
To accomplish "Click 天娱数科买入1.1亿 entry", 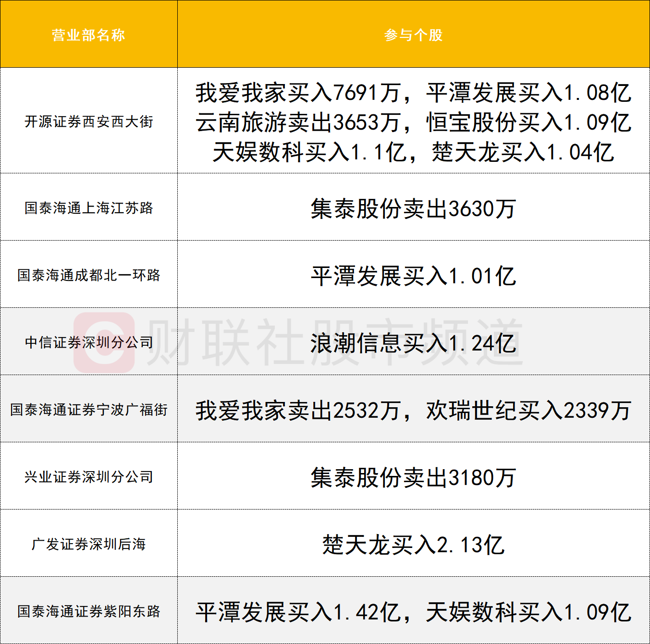I will pyautogui.click(x=309, y=152).
